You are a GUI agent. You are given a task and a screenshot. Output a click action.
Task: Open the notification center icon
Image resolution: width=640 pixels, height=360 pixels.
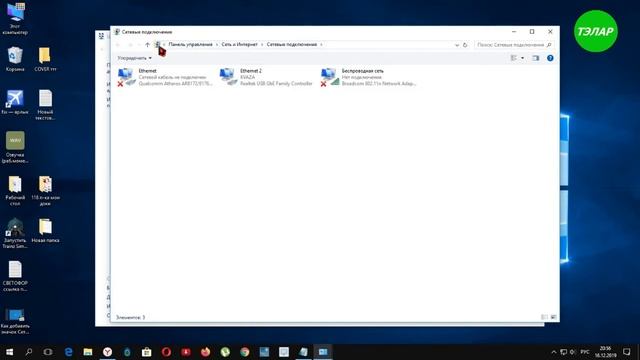pos(627,352)
